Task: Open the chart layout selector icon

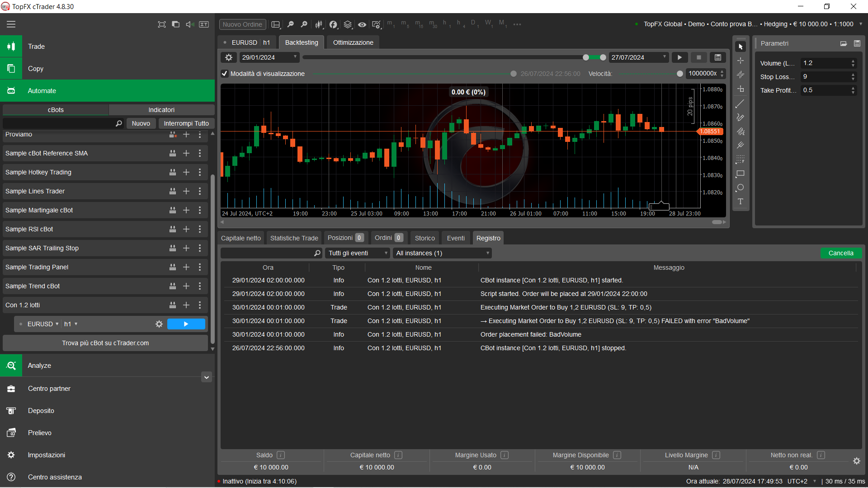Action: (x=276, y=24)
